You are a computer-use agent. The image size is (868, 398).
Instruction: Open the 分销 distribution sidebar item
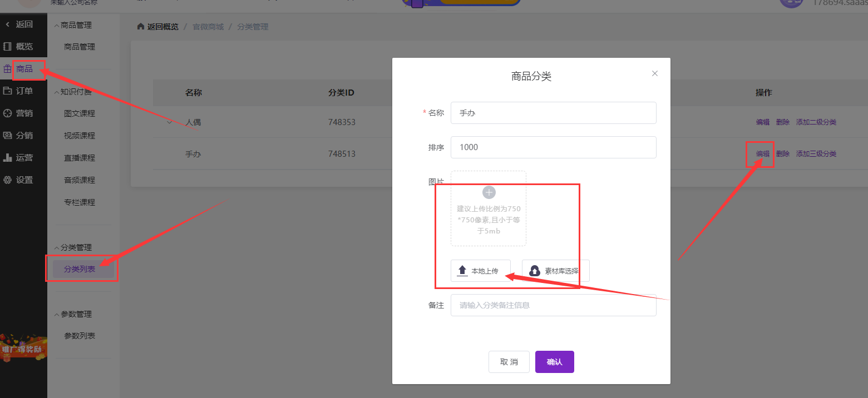[23, 136]
